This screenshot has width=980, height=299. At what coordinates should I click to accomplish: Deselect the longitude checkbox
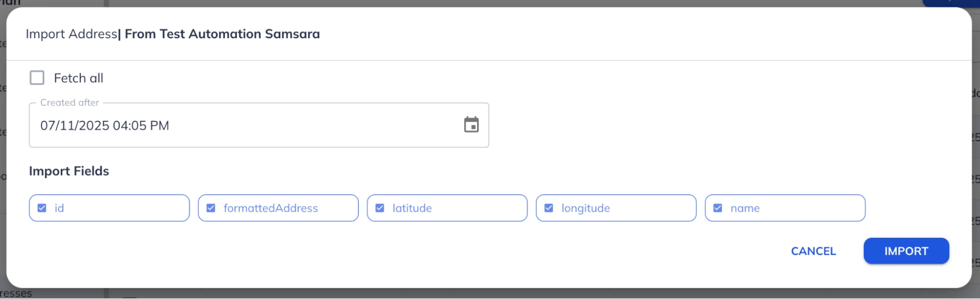click(x=549, y=208)
